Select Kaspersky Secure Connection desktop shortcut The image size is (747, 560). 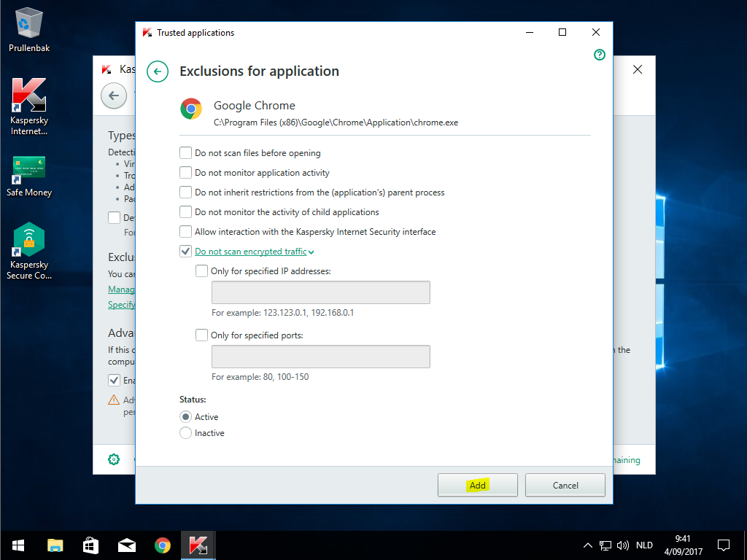29,251
